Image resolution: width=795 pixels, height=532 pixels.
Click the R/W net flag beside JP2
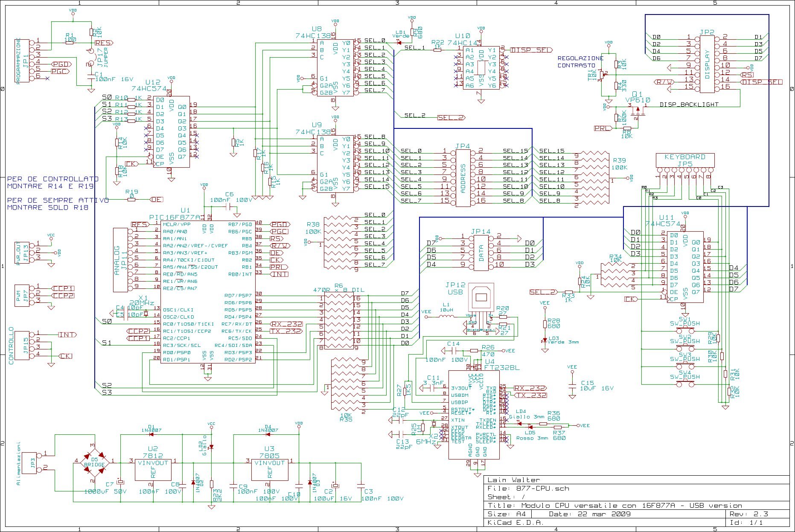[x=664, y=82]
